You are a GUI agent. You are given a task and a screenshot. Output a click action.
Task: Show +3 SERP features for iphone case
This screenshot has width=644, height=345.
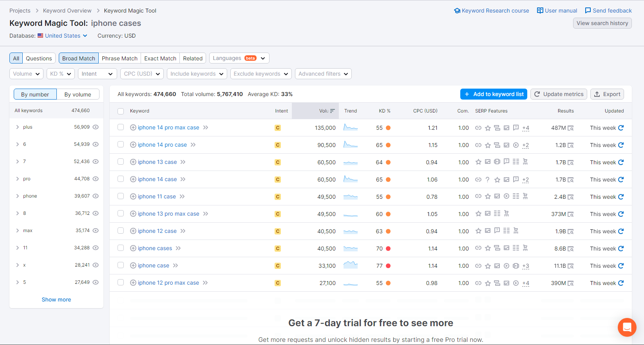pos(526,266)
